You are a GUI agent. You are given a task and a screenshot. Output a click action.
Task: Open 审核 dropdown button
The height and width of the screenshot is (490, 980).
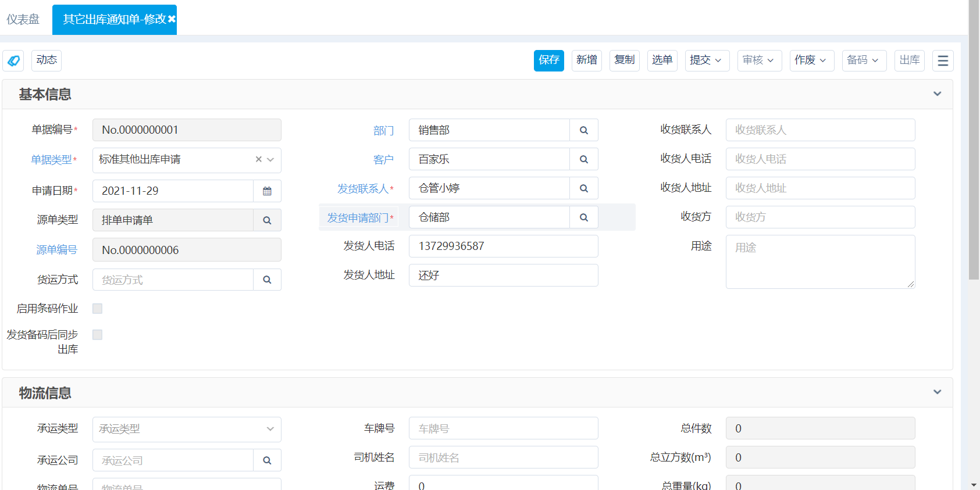coord(760,60)
